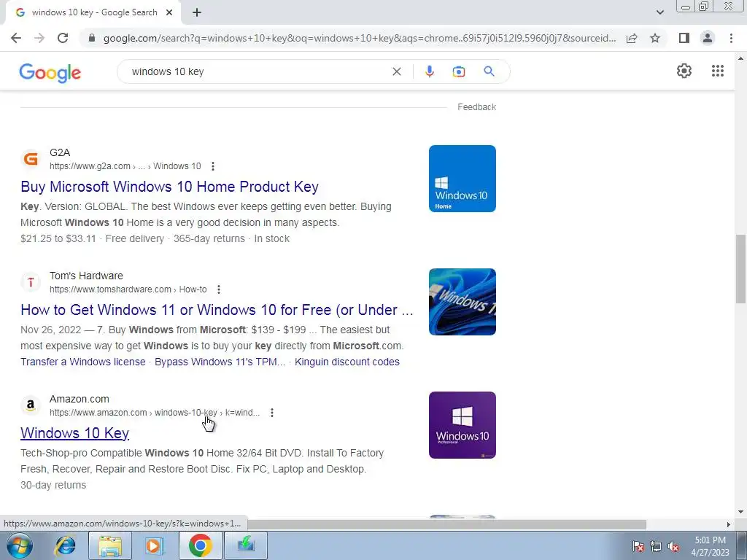Click the G2A site favicon
The height and width of the screenshot is (560, 747).
coord(31,159)
